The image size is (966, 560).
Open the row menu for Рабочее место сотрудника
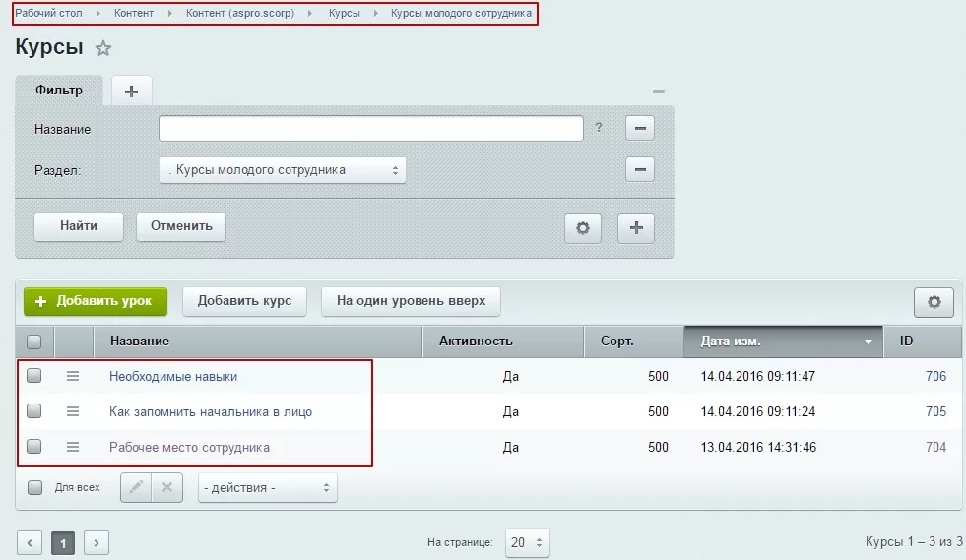(x=73, y=447)
